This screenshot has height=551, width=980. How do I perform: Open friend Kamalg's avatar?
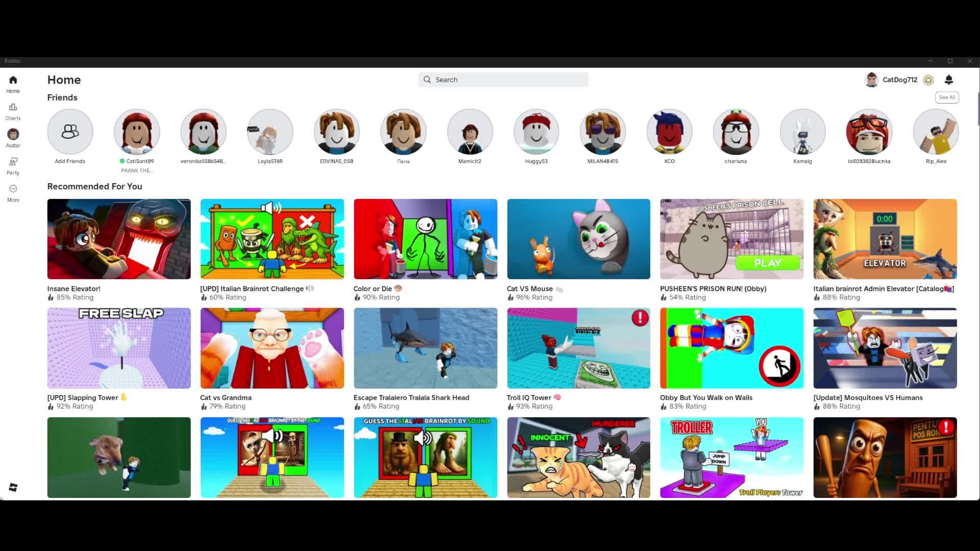point(803,132)
